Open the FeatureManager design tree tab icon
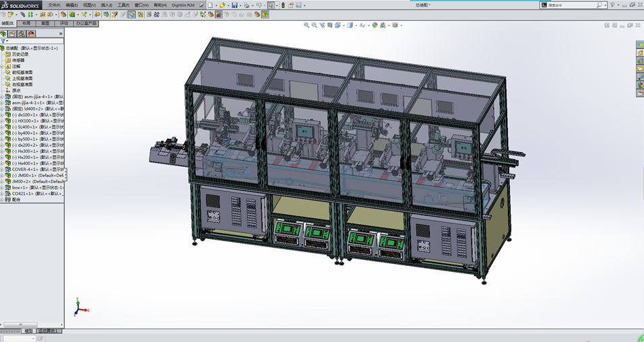Viewport: 644px width, 342px height. pyautogui.click(x=3, y=34)
